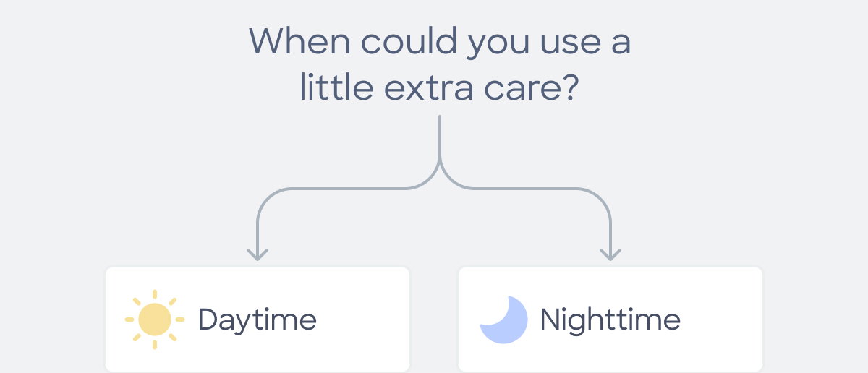Click the yellow sun icon
Image resolution: width=868 pixels, height=373 pixels.
[x=154, y=320]
